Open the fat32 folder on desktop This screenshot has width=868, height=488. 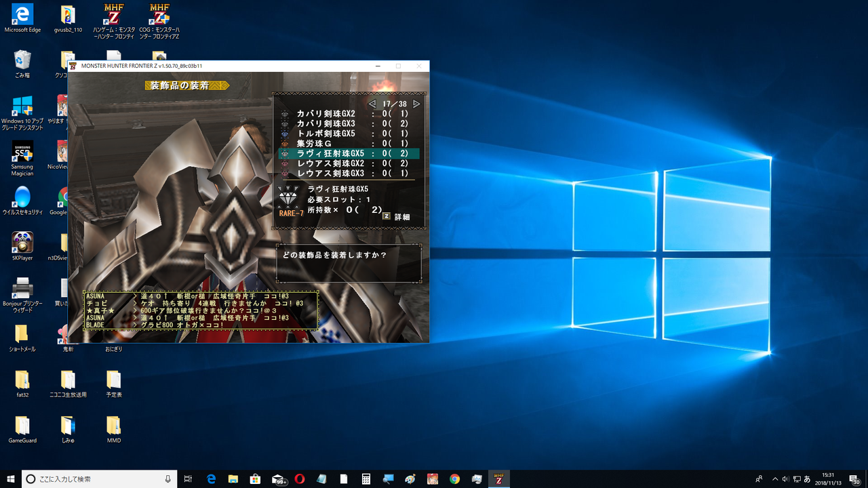pos(22,384)
